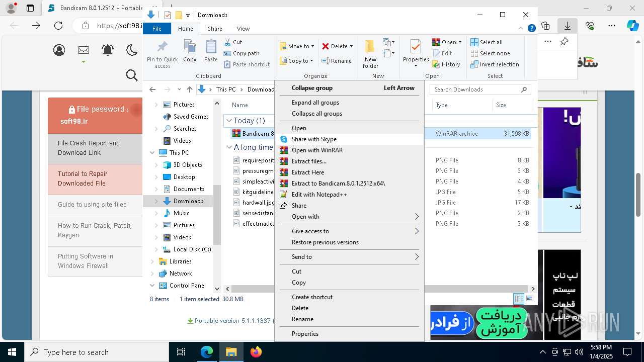Image resolution: width=644 pixels, height=362 pixels.
Task: Click the website user account icon
Action: tap(59, 50)
